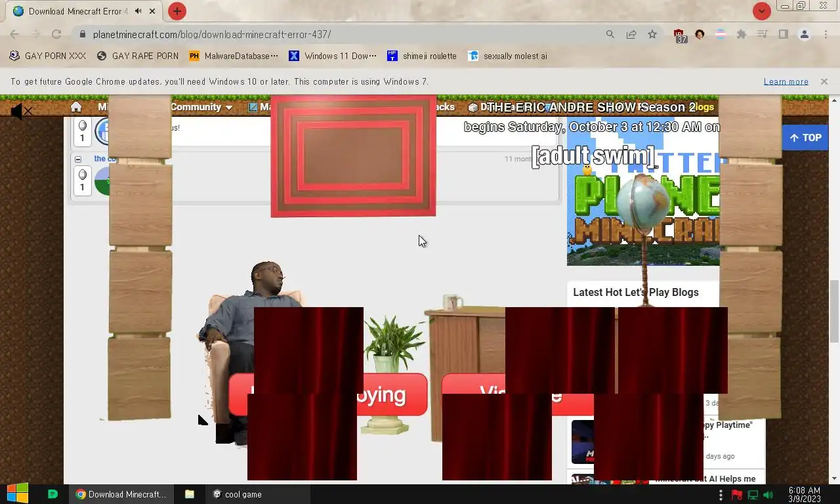Click the muted speaker icon overlay

click(x=21, y=112)
